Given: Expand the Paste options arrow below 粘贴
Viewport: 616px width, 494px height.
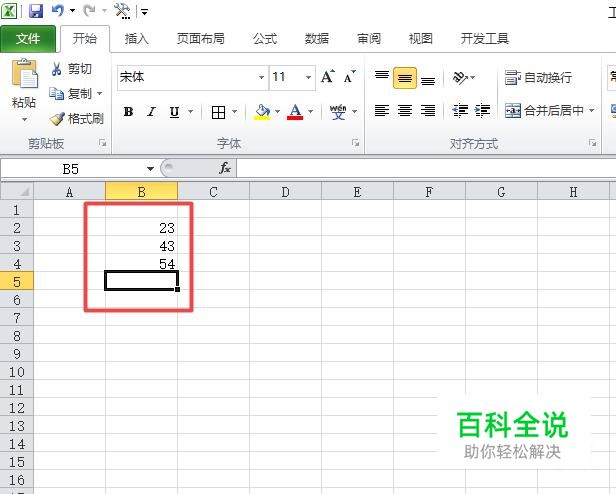Looking at the screenshot, I should tap(24, 119).
